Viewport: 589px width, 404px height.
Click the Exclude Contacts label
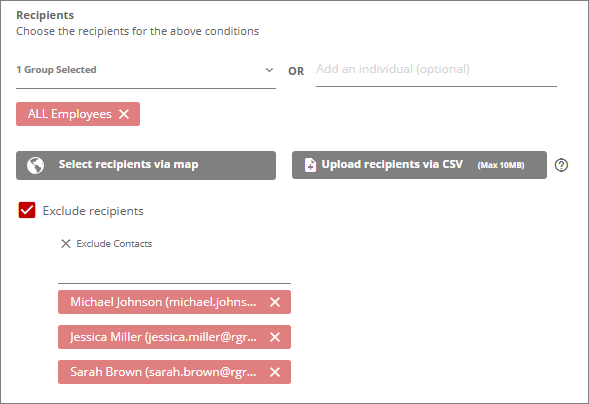coord(114,244)
